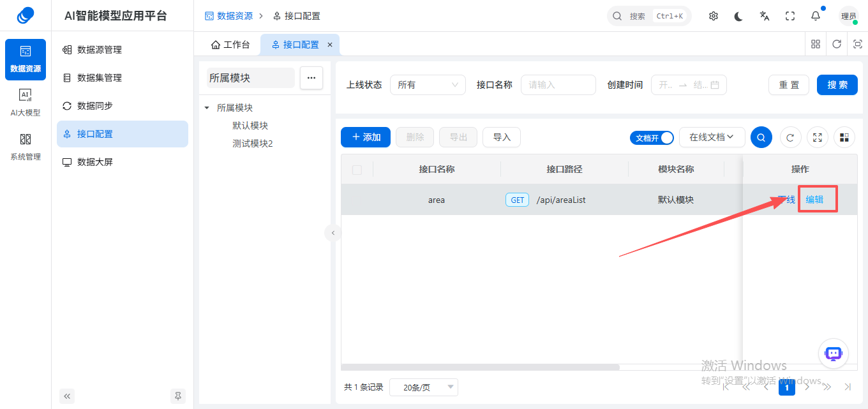Select 默认模块 tree item

[x=250, y=126]
